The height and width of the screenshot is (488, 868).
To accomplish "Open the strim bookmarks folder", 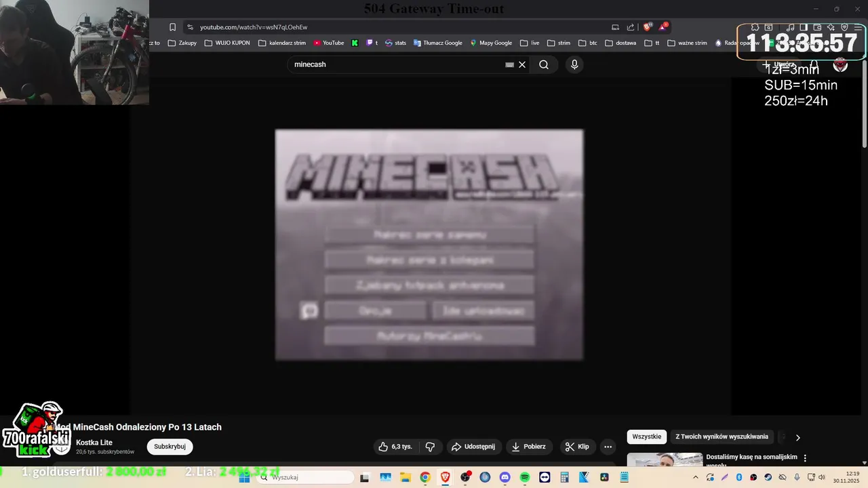I will (x=559, y=43).
